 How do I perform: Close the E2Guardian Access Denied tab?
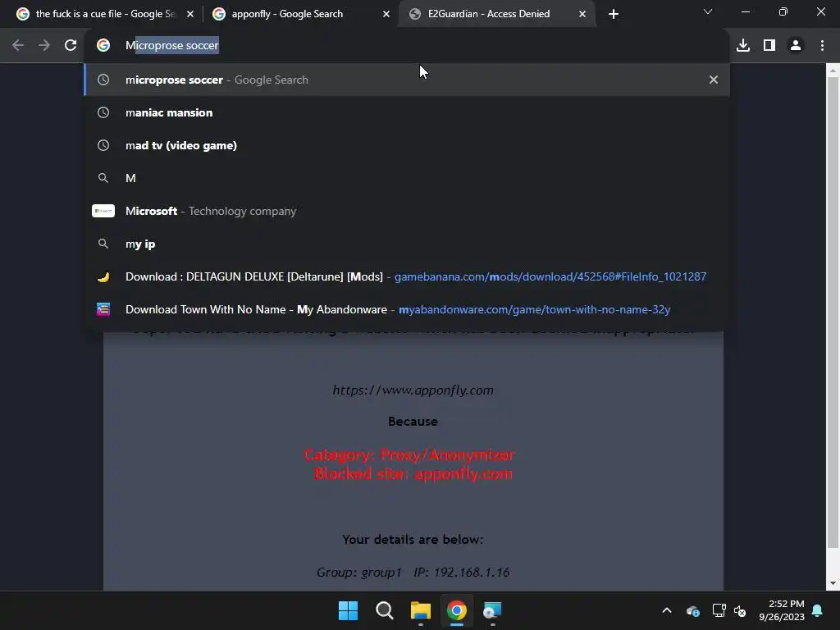pos(582,14)
